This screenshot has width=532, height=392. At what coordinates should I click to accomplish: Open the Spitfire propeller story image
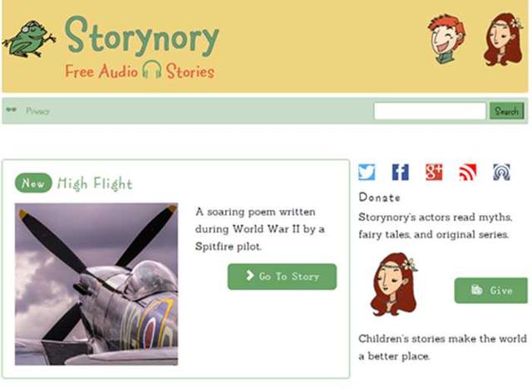pos(96,284)
